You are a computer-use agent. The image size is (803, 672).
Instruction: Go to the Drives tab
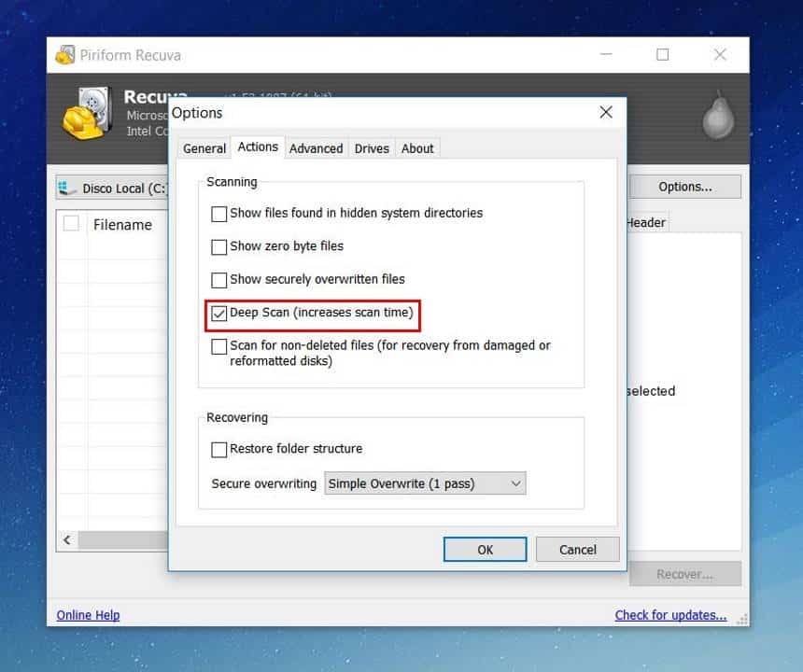pyautogui.click(x=372, y=148)
